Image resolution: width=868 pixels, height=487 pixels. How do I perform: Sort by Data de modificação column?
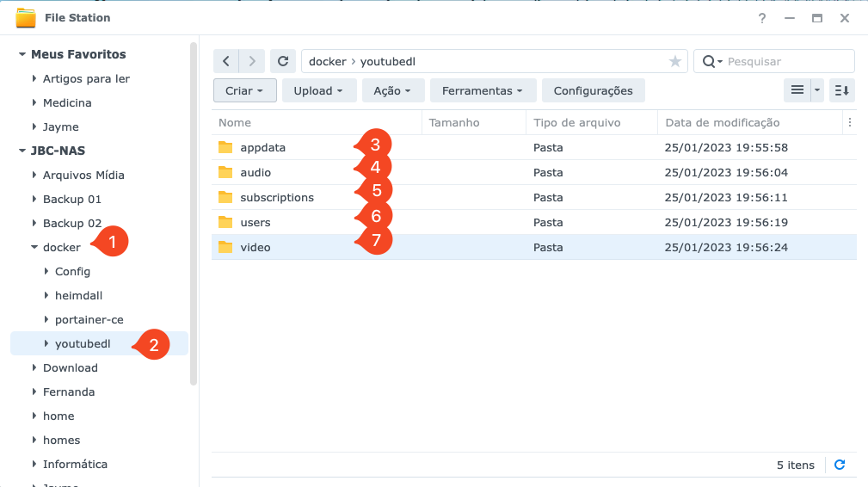click(x=723, y=122)
